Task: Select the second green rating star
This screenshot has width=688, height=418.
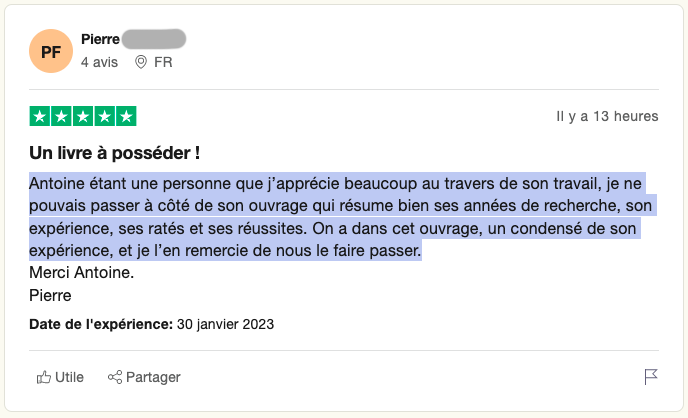Action: tap(62, 116)
